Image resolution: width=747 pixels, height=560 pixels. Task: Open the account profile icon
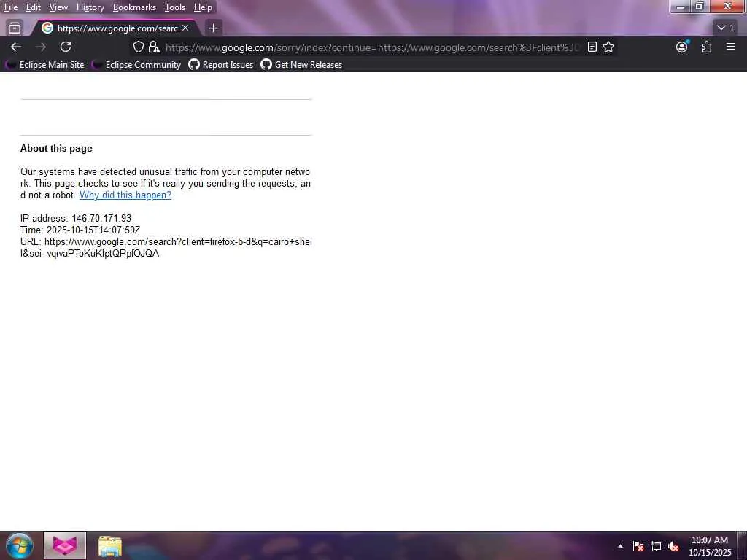682,47
